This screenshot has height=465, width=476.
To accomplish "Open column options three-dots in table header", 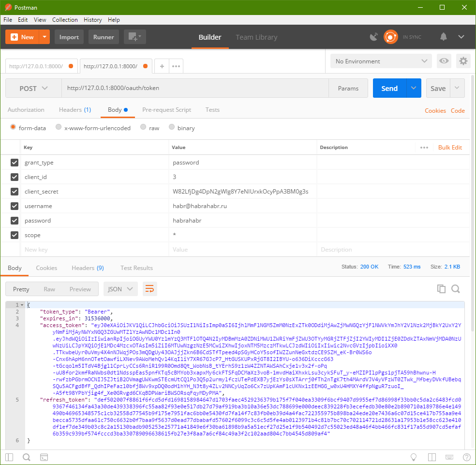I will (424, 147).
